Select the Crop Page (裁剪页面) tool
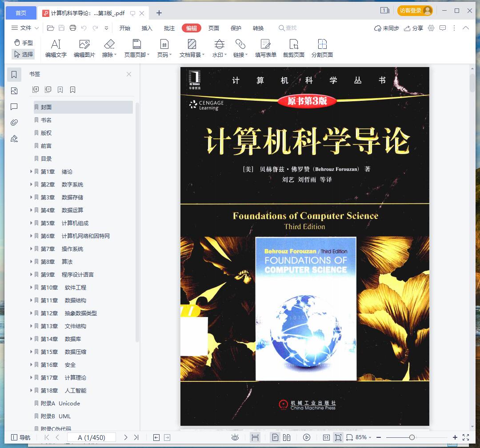 tap(294, 48)
